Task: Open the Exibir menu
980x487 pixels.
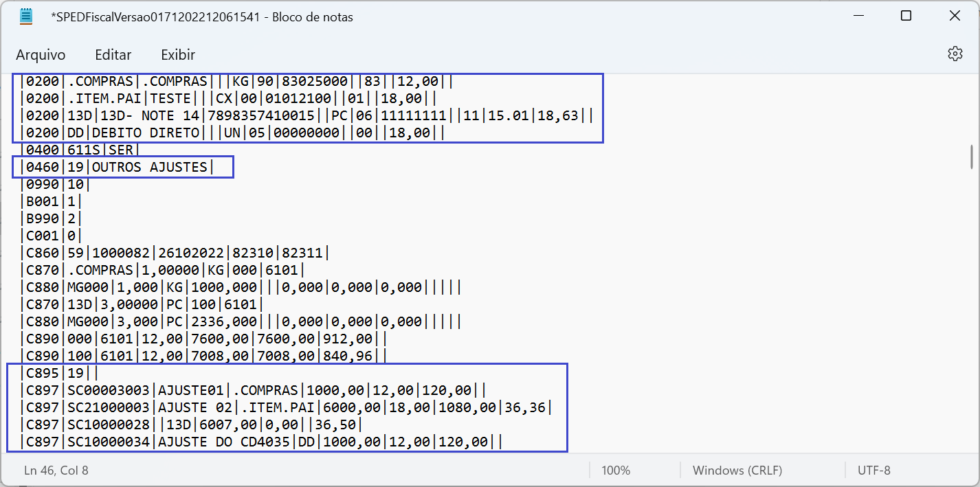Action: tap(178, 55)
